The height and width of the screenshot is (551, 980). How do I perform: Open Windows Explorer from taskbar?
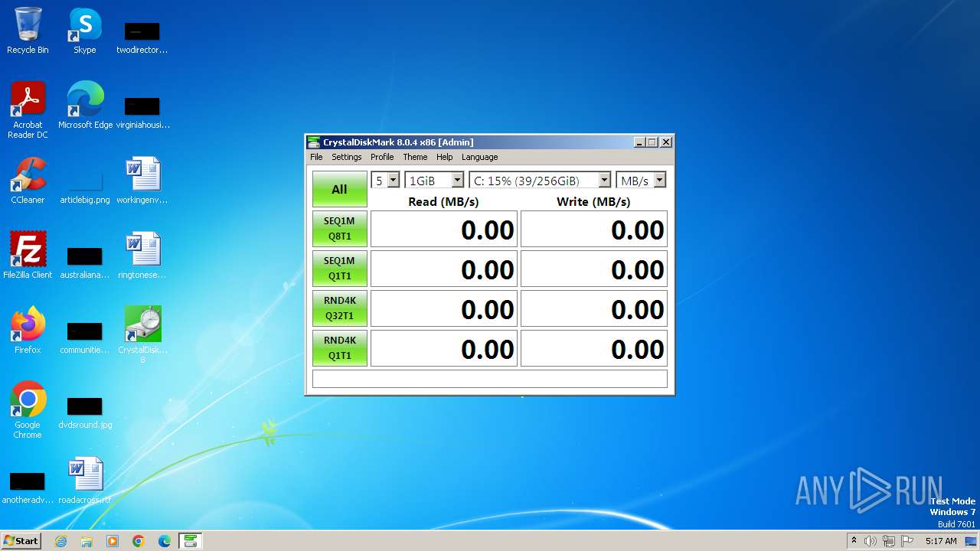[87, 541]
